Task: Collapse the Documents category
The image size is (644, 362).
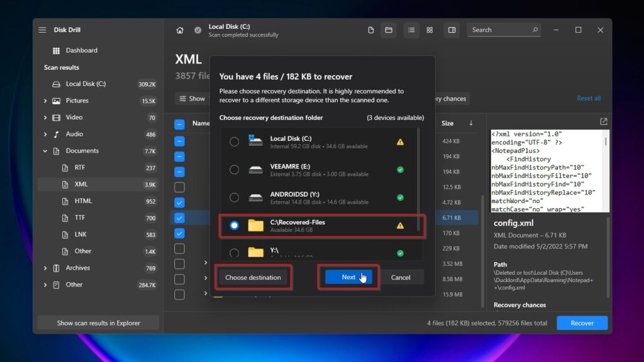Action: point(45,151)
